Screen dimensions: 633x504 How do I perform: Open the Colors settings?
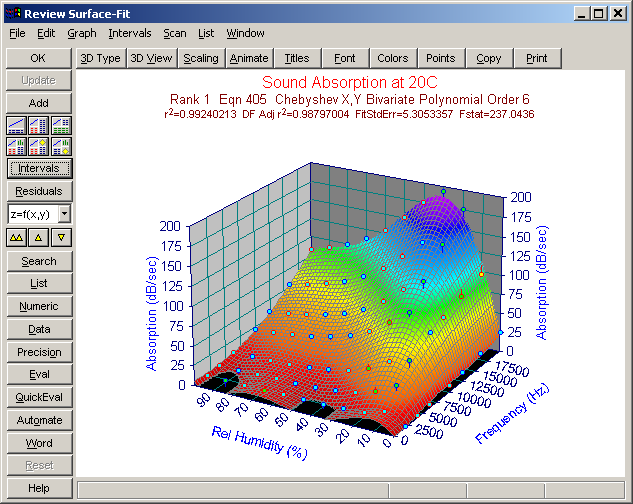pos(393,59)
